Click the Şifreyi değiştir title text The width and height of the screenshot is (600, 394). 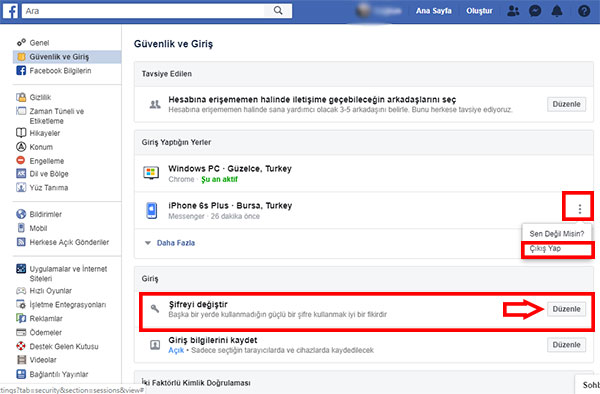pos(198,304)
